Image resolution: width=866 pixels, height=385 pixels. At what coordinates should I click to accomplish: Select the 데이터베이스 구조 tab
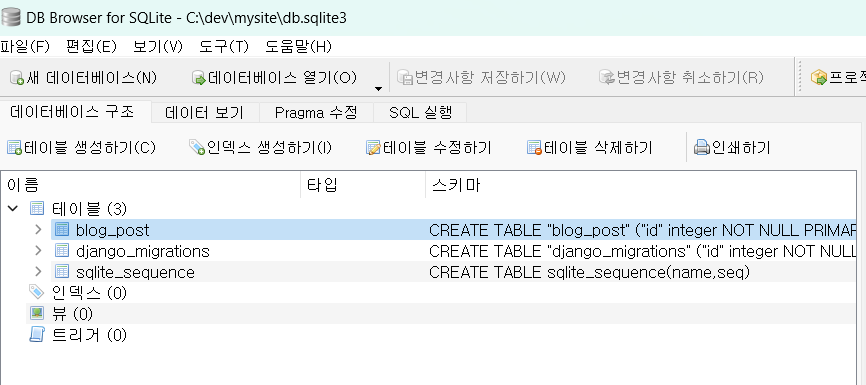tap(72, 112)
